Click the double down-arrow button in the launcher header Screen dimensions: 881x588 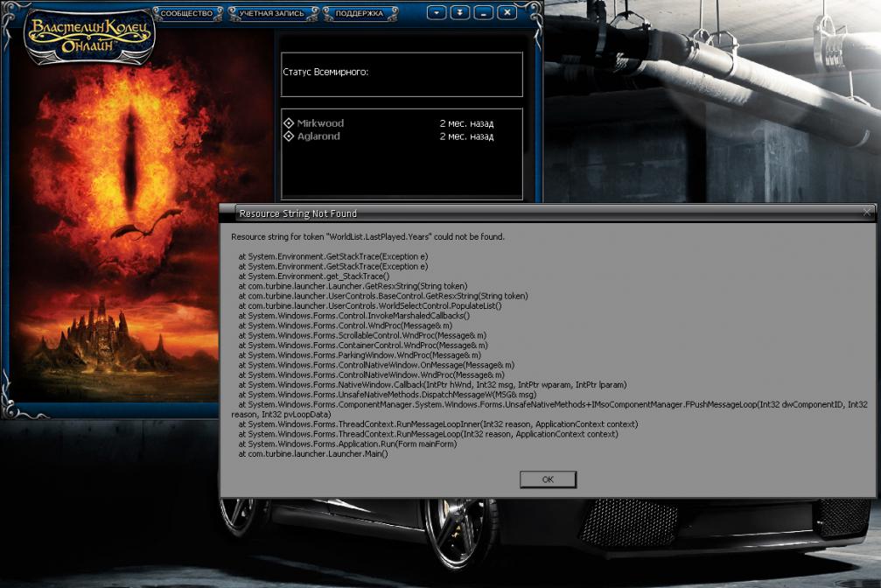pyautogui.click(x=460, y=12)
